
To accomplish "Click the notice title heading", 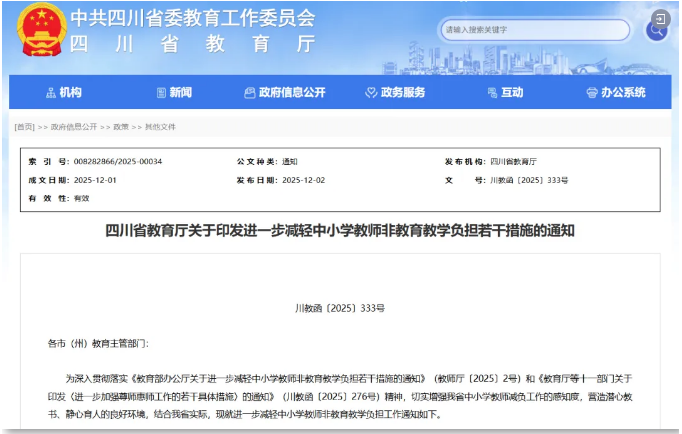I will pyautogui.click(x=340, y=230).
